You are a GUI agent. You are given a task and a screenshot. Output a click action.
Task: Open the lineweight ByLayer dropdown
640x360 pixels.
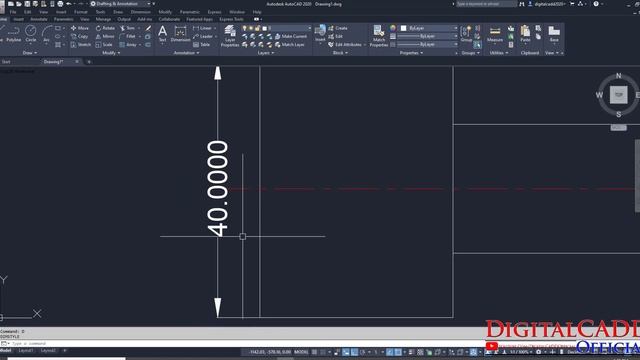click(427, 36)
